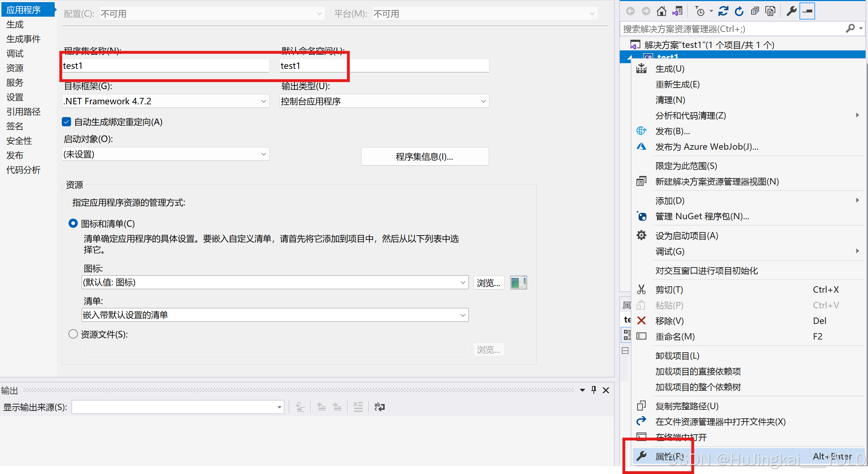Viewport: 868px width, 474px height.
Task: Open the 目标框架 .NET Framework dropdown
Action: 166,101
